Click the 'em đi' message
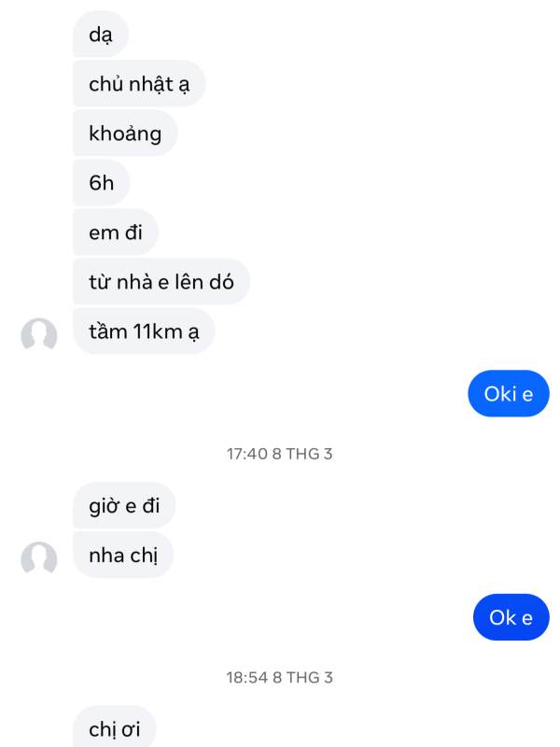 pos(116,233)
